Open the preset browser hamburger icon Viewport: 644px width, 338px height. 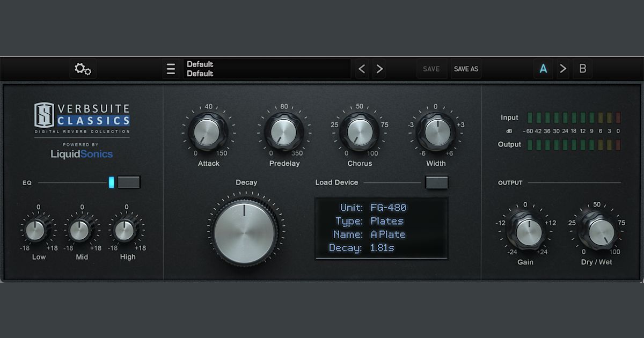pyautogui.click(x=171, y=69)
